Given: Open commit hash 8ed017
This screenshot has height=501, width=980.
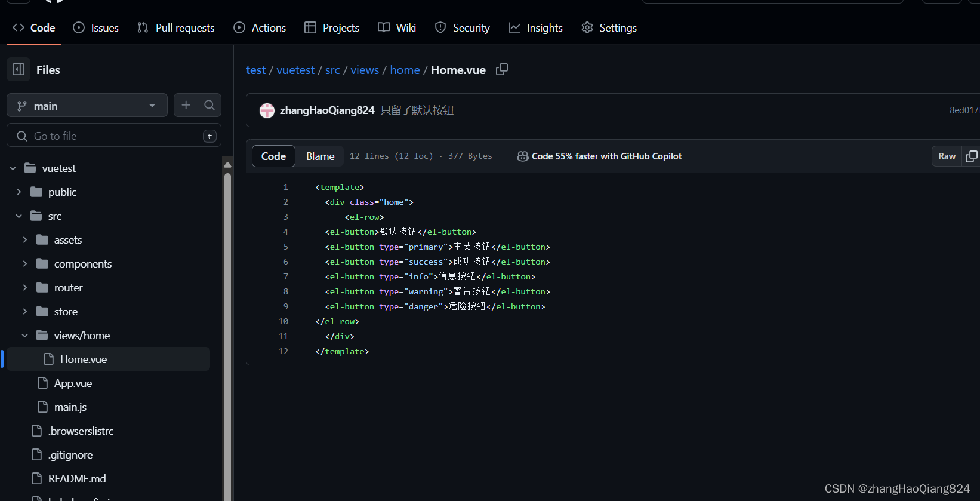Looking at the screenshot, I should pyautogui.click(x=964, y=110).
